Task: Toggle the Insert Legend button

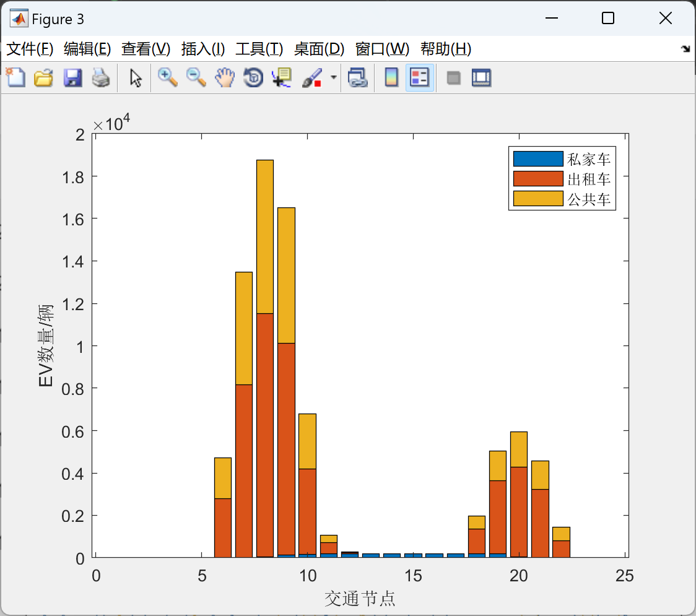Action: 419,77
